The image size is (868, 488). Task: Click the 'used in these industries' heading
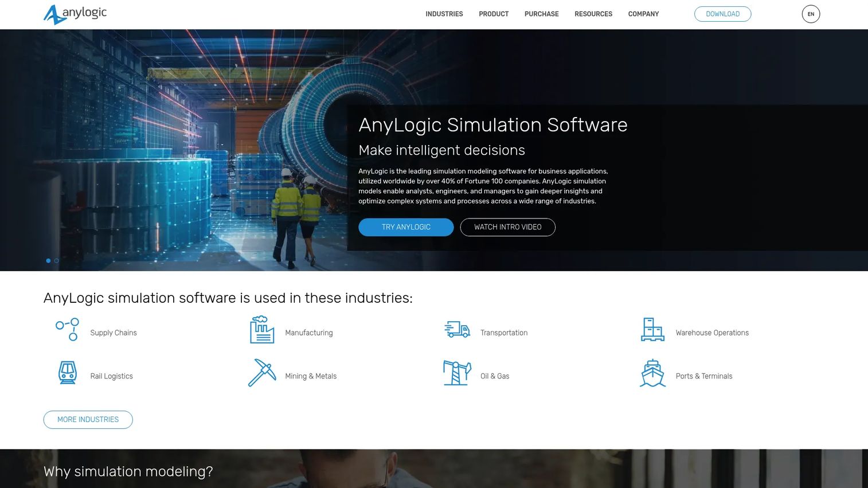coord(228,298)
